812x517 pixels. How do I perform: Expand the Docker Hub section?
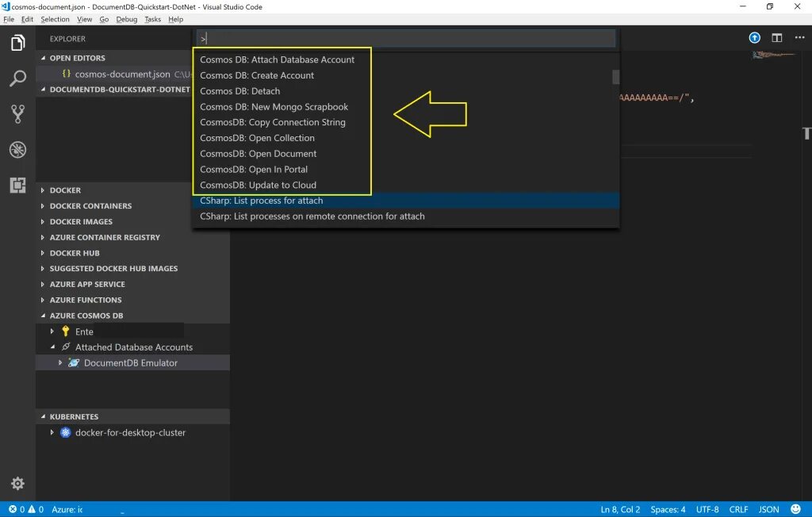click(x=43, y=253)
